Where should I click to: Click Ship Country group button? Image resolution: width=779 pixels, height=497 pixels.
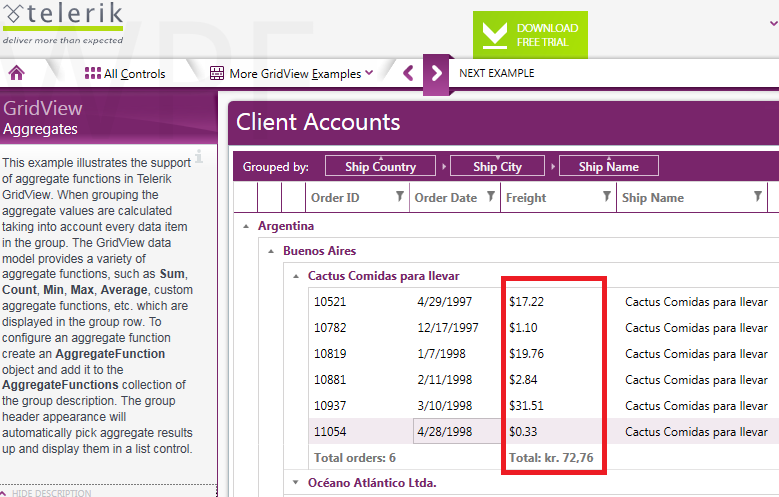click(380, 166)
